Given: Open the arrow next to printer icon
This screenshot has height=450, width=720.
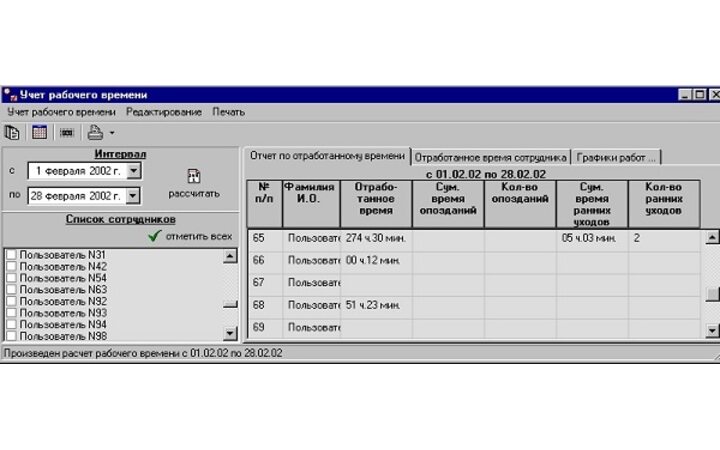Looking at the screenshot, I should 112,133.
